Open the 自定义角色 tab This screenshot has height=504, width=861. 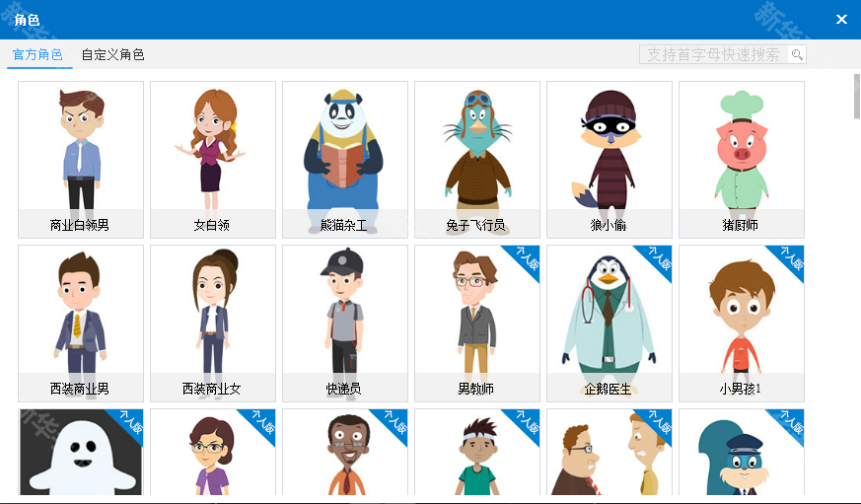[112, 55]
